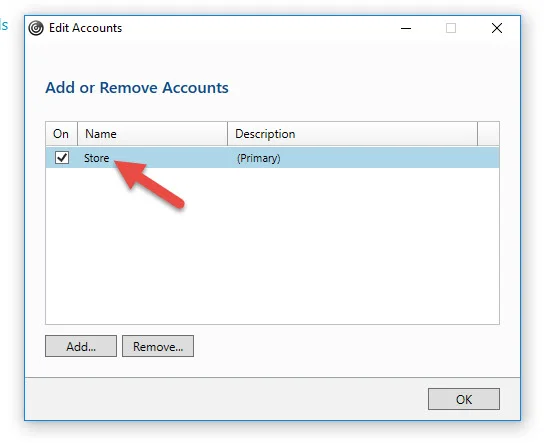Click the Edit Accounts title text
Image resolution: width=559 pixels, height=443 pixels.
(86, 28)
